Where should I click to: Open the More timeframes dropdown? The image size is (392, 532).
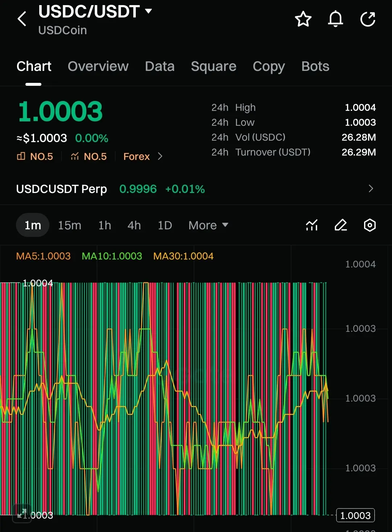tap(208, 225)
